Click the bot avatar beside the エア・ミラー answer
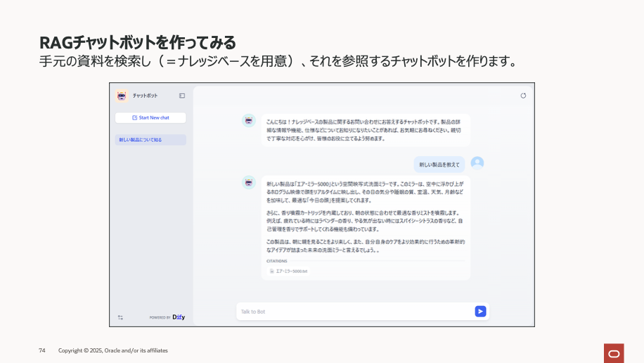The height and width of the screenshot is (363, 644). coord(248,182)
